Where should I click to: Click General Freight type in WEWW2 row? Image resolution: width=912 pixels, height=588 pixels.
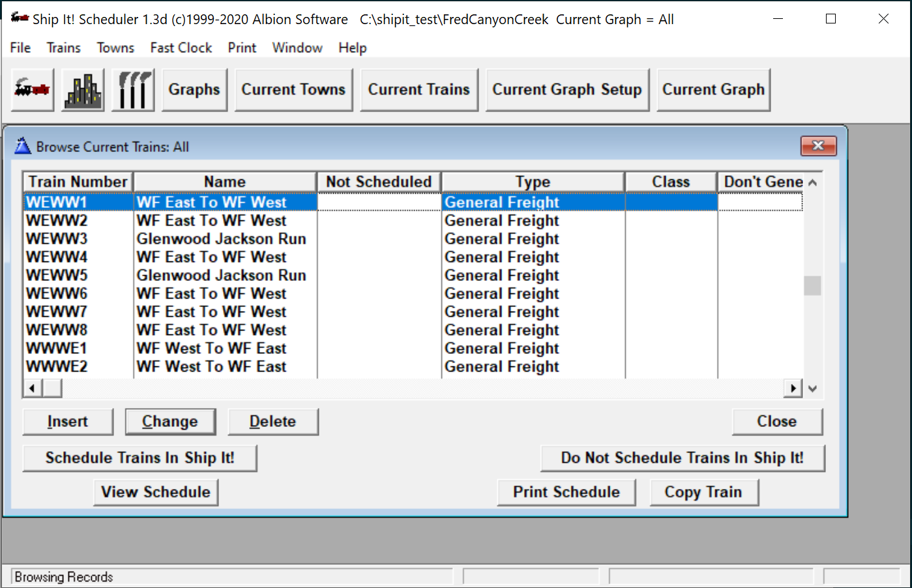pos(501,220)
